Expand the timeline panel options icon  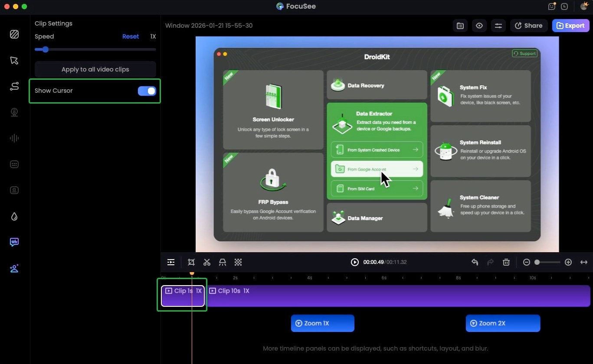[x=171, y=262]
